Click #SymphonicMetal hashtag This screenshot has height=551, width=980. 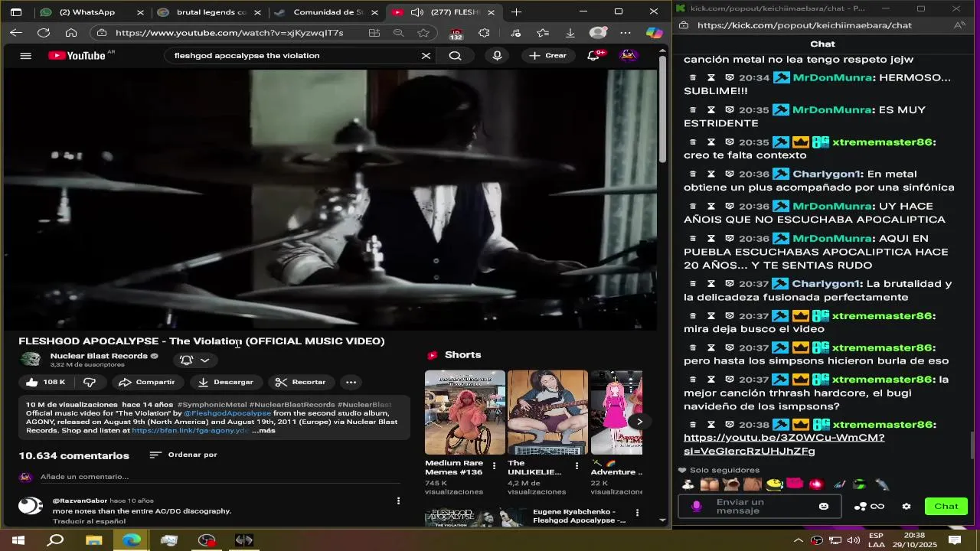click(212, 404)
